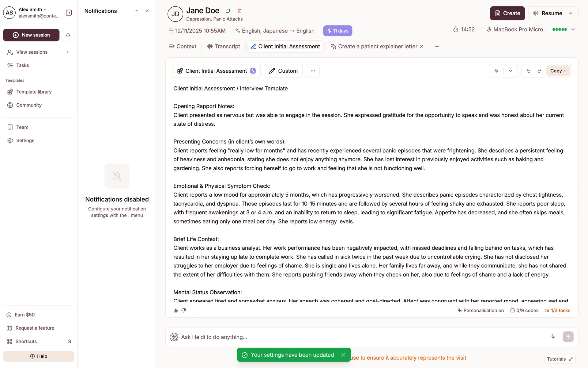Viewport: 588px width, 368px height.
Task: Open the Context tab
Action: [x=183, y=46]
